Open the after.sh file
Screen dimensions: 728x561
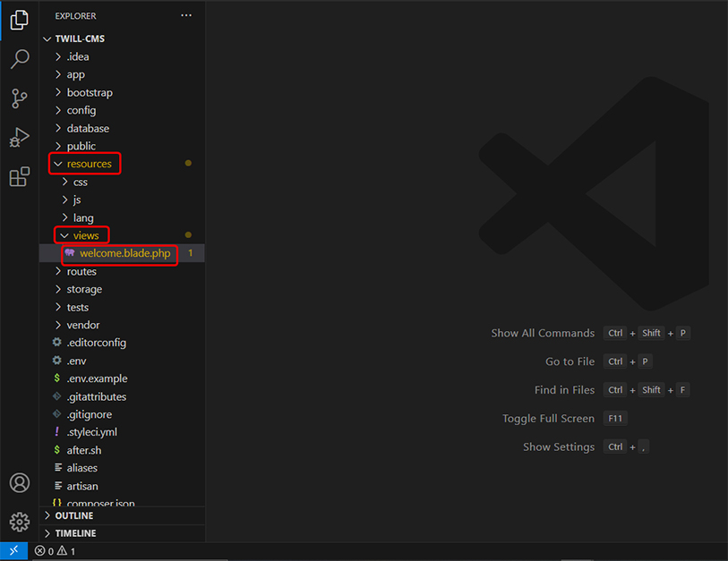[83, 450]
